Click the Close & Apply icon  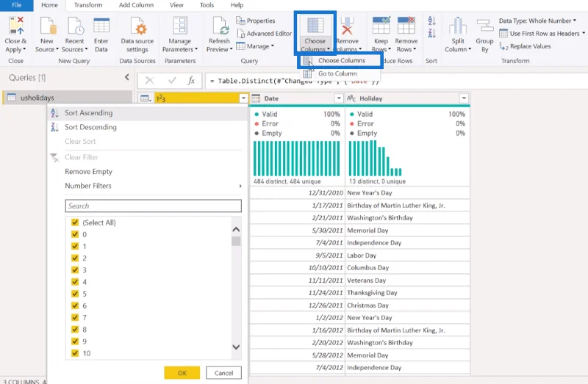click(15, 26)
